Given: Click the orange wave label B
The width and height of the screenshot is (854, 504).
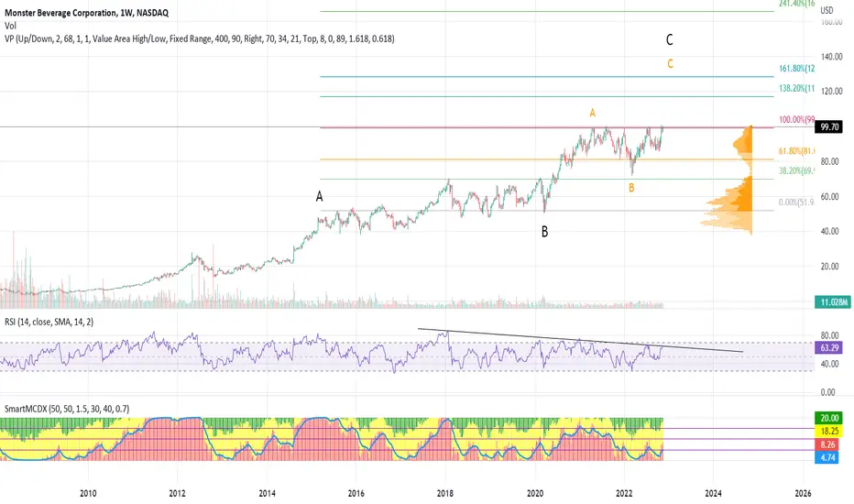Looking at the screenshot, I should pos(631,188).
